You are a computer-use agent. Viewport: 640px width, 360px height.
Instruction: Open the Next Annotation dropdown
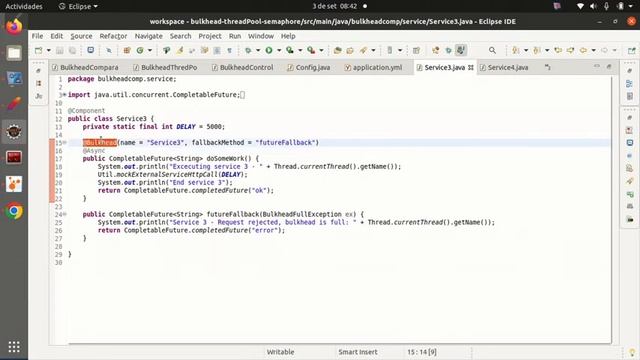click(526, 50)
